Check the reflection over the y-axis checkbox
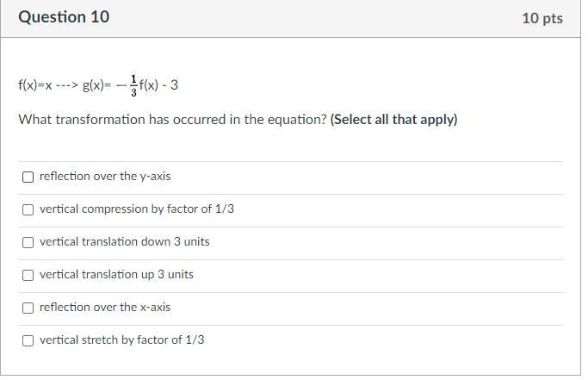The height and width of the screenshot is (380, 588). pyautogui.click(x=28, y=177)
